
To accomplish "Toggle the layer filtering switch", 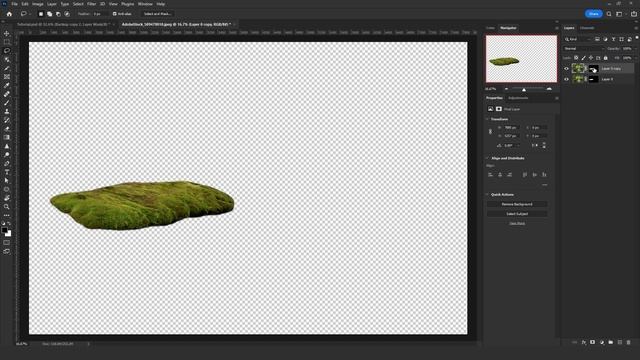I will [637, 38].
